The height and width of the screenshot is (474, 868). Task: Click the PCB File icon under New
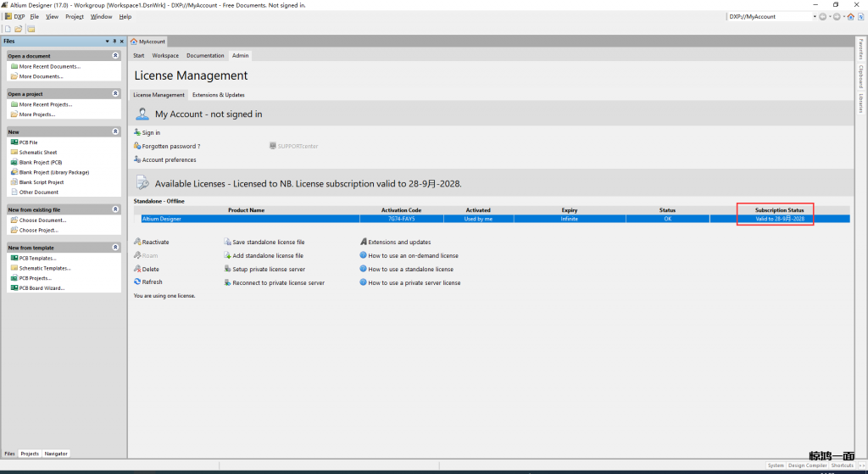[x=14, y=142]
